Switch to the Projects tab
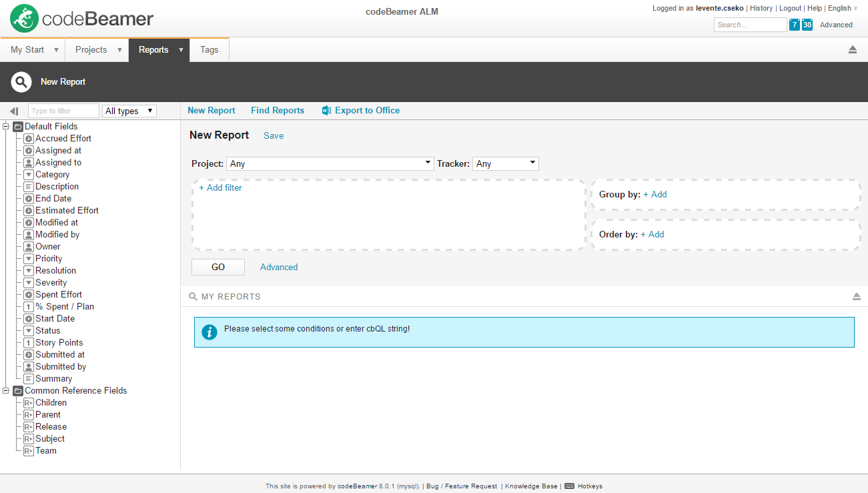The image size is (868, 493). (91, 50)
